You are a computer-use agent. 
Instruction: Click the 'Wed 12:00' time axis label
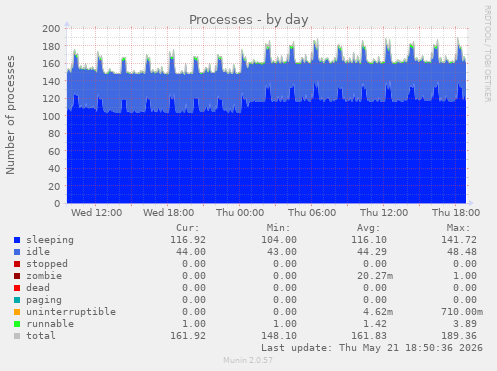96,213
